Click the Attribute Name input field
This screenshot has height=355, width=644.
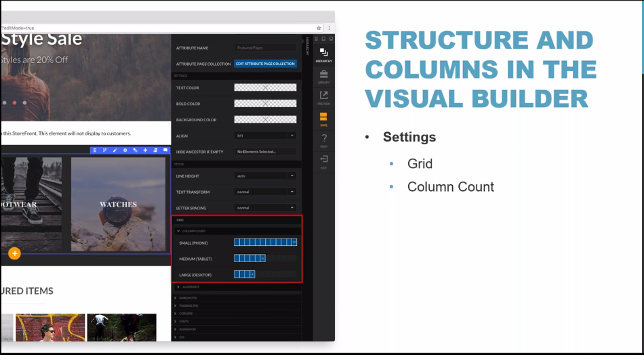click(x=265, y=47)
